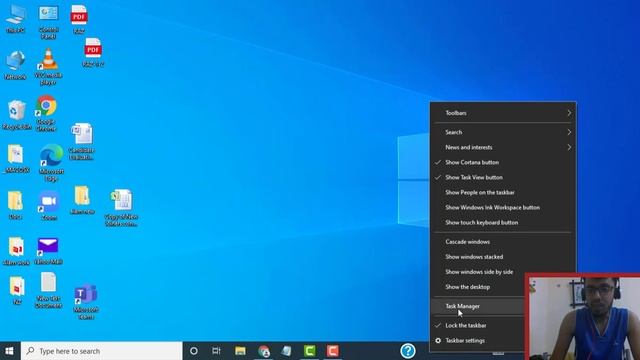Open Task View from the taskbar

tap(216, 351)
